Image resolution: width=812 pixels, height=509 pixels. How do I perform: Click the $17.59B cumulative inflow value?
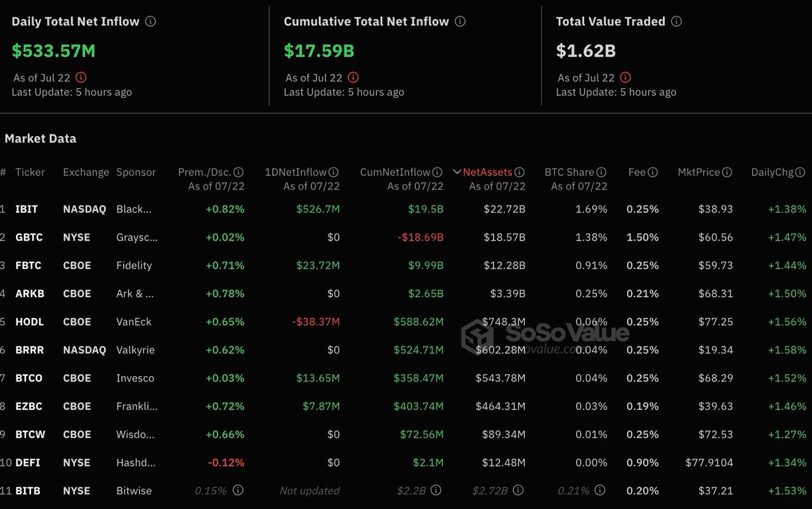319,51
